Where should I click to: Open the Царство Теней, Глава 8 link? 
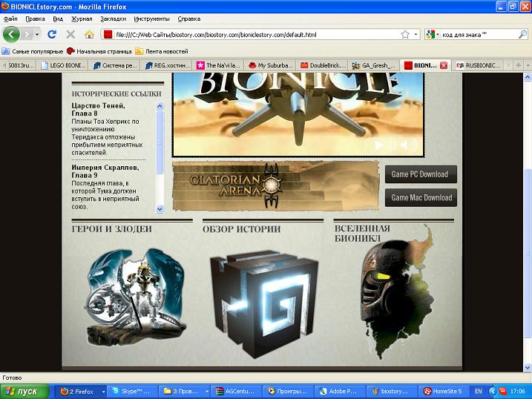(99, 110)
